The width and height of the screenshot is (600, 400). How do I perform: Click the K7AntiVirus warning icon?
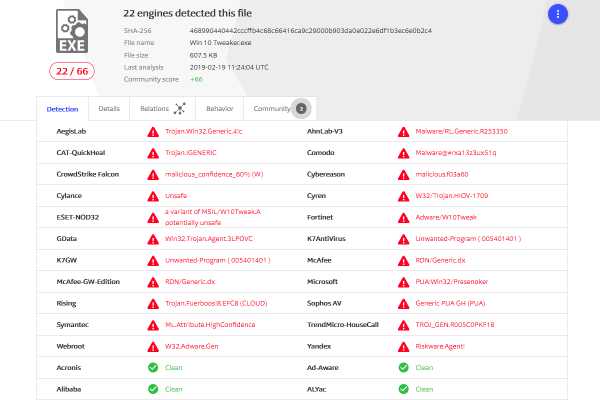click(403, 239)
